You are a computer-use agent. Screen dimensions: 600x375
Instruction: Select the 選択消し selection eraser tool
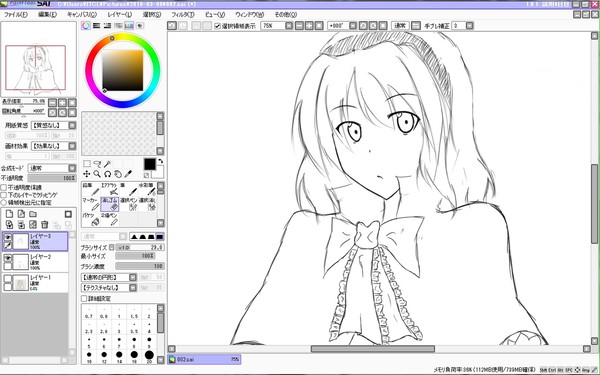(147, 204)
